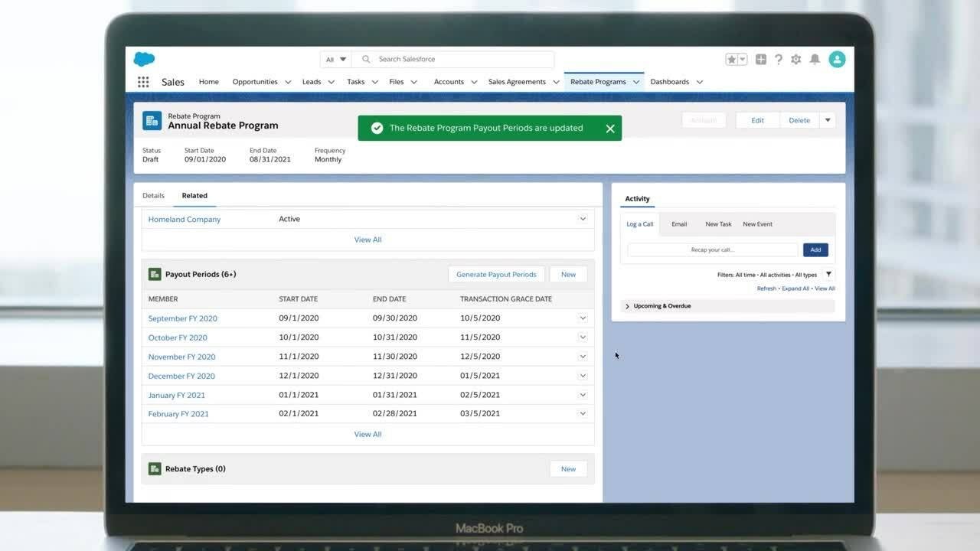Image resolution: width=980 pixels, height=551 pixels.
Task: Click the Rebate Program record icon
Action: [152, 121]
